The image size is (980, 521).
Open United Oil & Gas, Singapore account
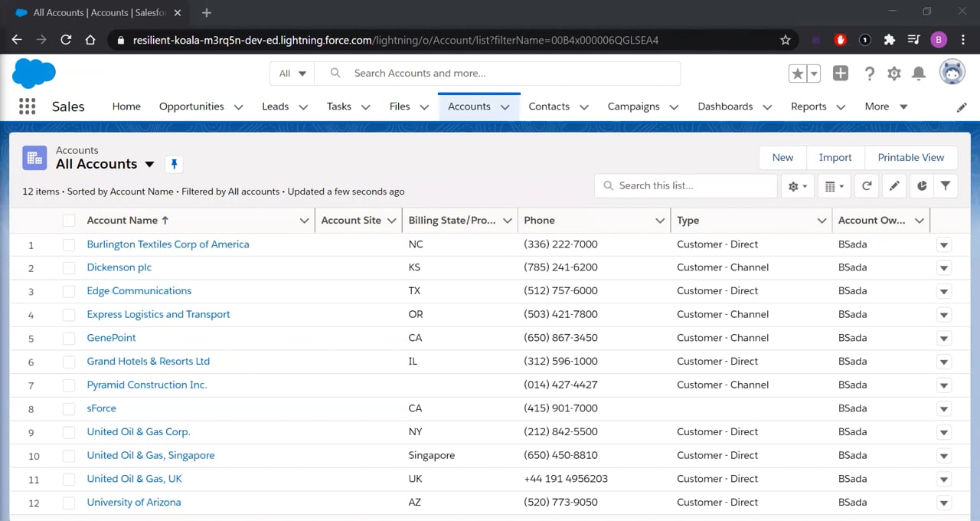[x=151, y=455]
